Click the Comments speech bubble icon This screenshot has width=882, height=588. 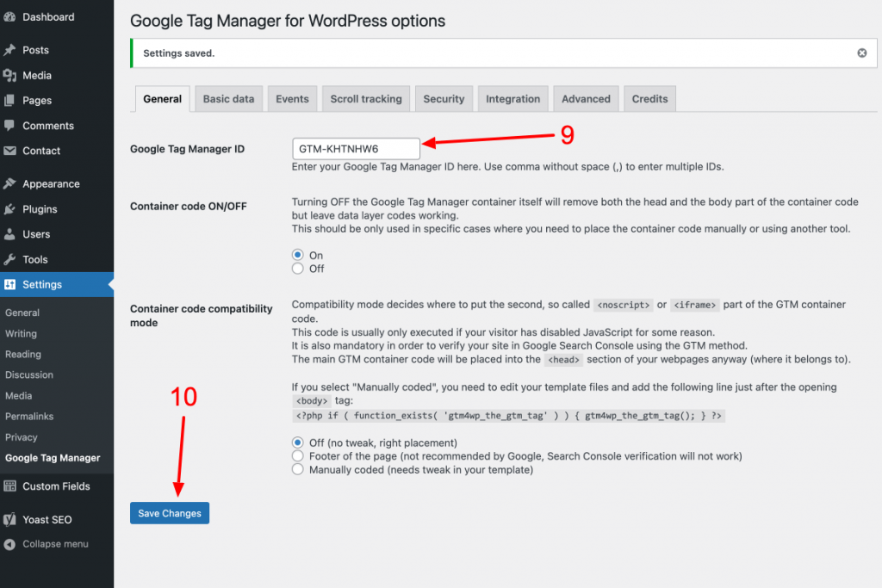(9, 126)
